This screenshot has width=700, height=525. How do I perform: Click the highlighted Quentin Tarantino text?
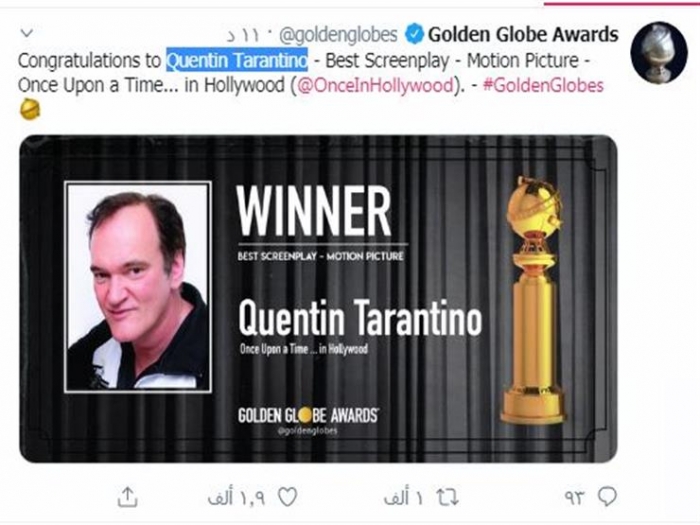click(237, 60)
